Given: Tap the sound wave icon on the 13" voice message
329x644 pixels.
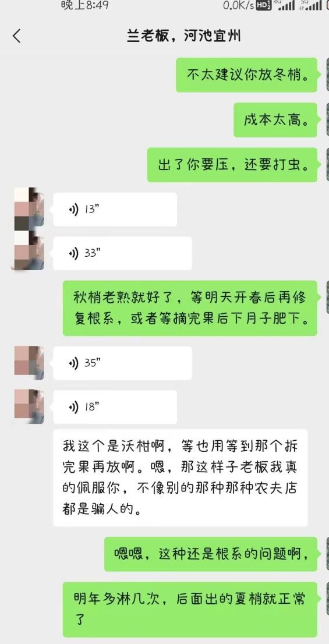Looking at the screenshot, I should (x=73, y=210).
